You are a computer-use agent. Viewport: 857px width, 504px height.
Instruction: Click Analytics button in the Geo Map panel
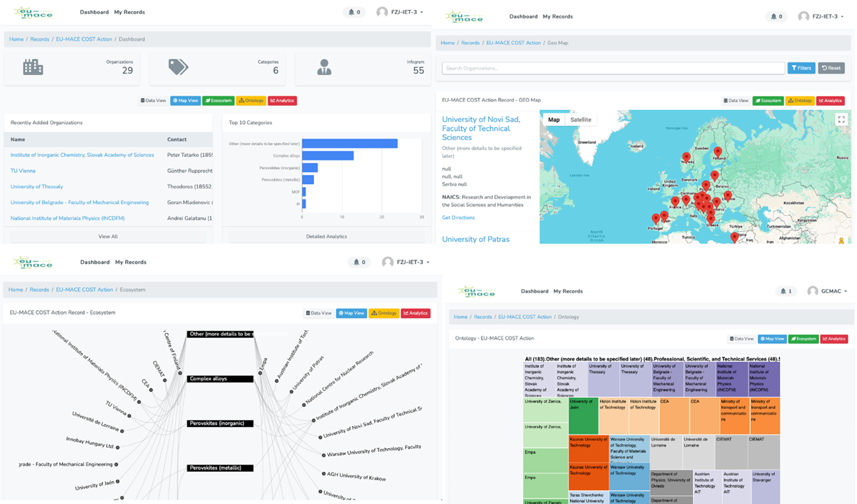click(x=830, y=101)
